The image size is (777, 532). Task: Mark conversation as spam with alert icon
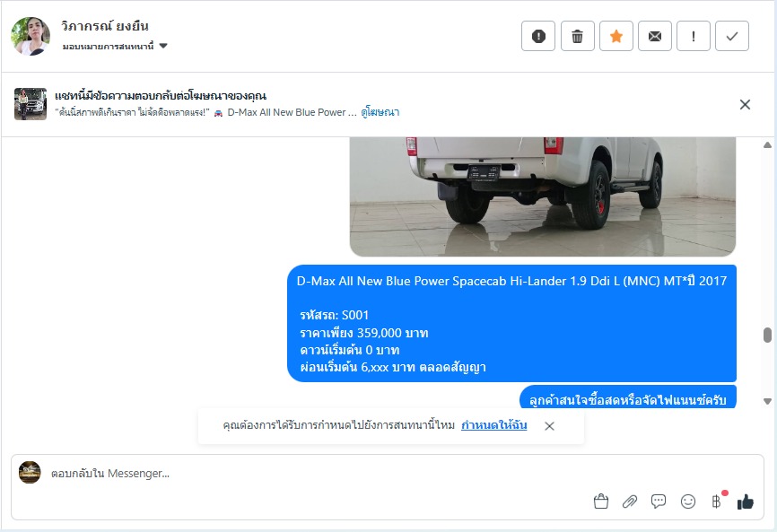click(x=538, y=36)
